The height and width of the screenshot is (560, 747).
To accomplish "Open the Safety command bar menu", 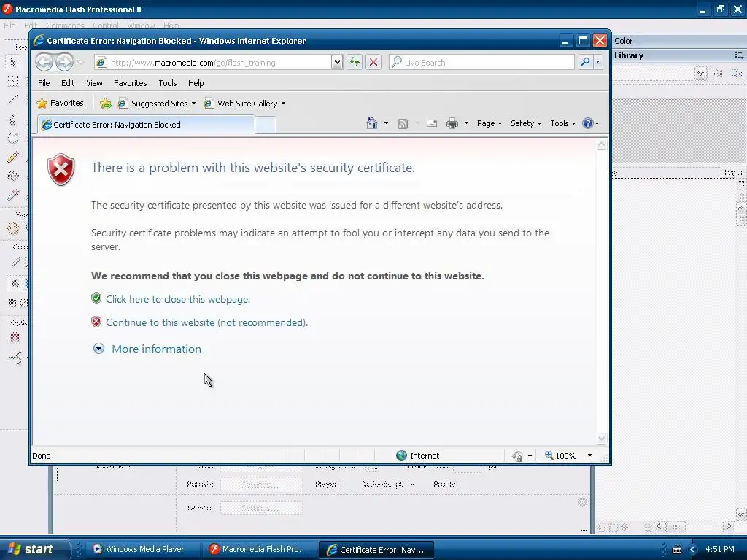I will click(526, 123).
